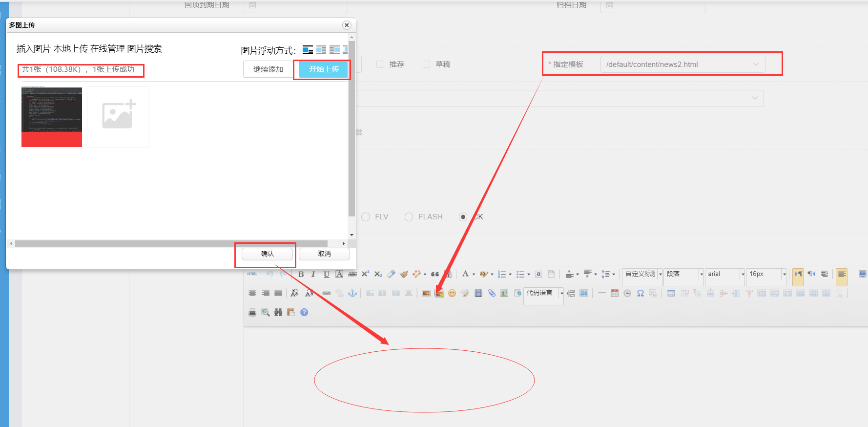Switch to the 插入图片 tab

tap(34, 49)
